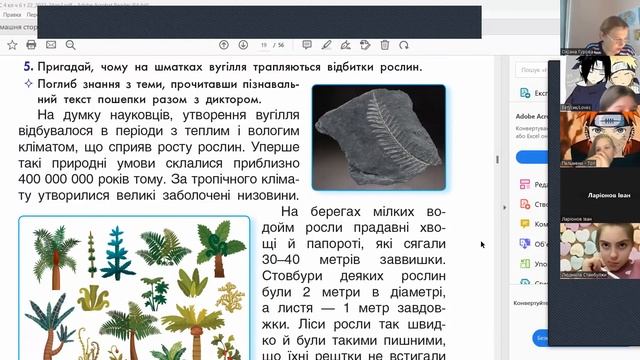Open the Combine files tool icon
640x360 pixels.
[525, 244]
